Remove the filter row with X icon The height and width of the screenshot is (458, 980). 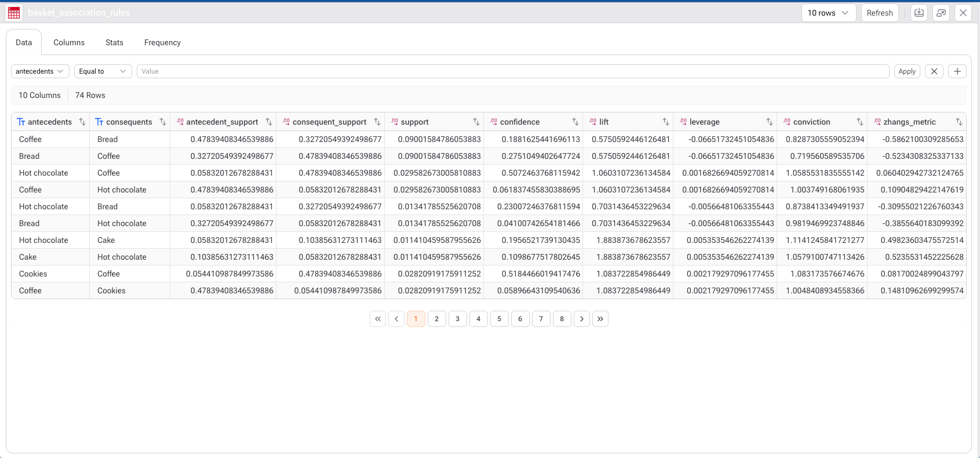pos(934,71)
